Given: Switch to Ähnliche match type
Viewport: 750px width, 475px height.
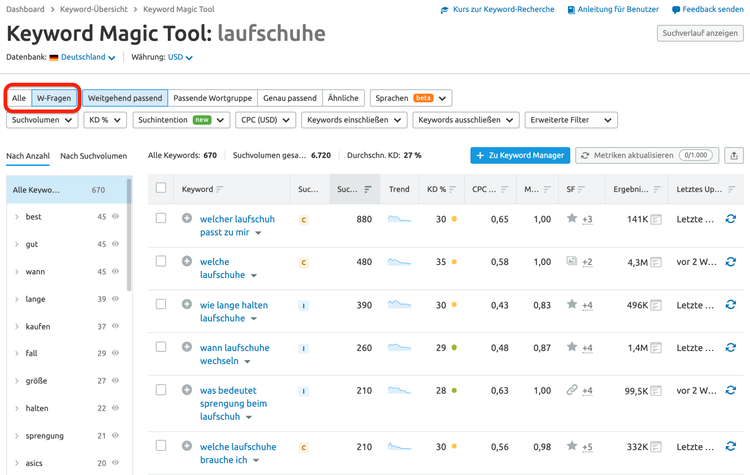Looking at the screenshot, I should click(x=343, y=98).
